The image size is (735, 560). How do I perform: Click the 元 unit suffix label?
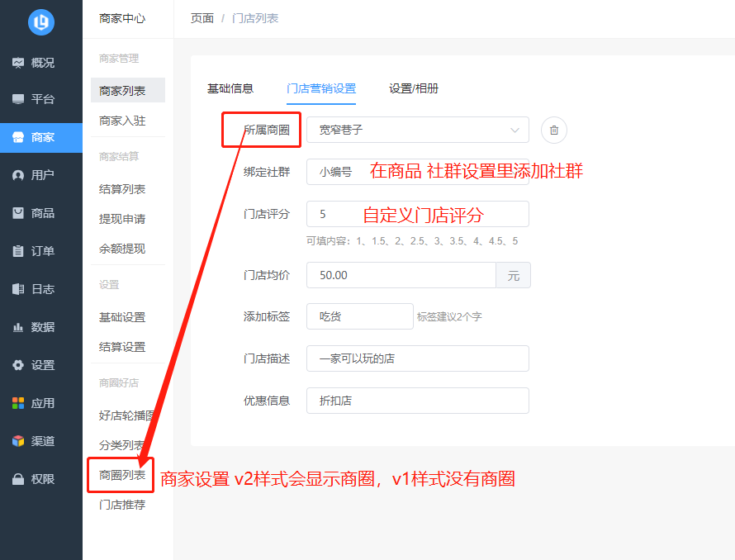(514, 275)
